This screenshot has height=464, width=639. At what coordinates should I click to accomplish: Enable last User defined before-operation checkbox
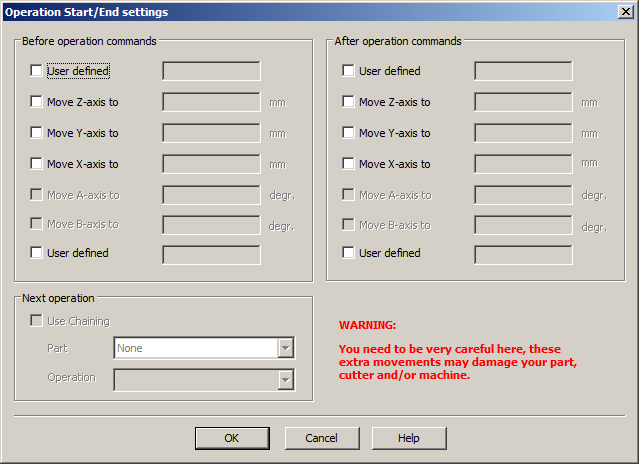point(37,253)
